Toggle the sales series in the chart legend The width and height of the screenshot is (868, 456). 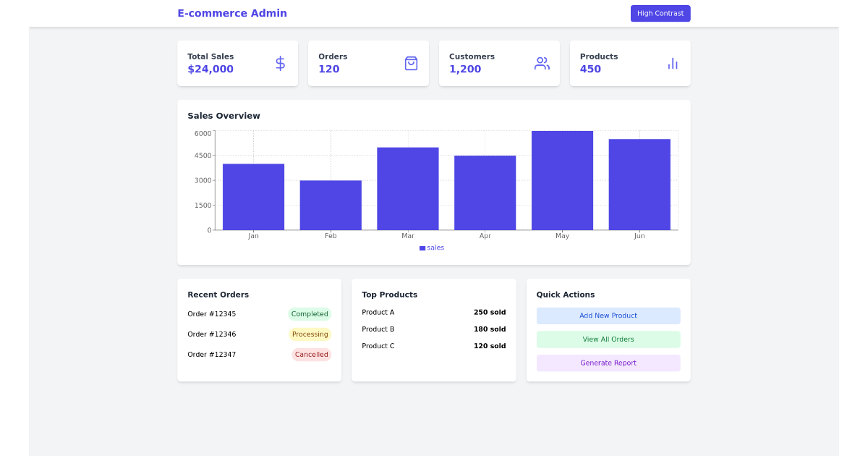pos(432,248)
